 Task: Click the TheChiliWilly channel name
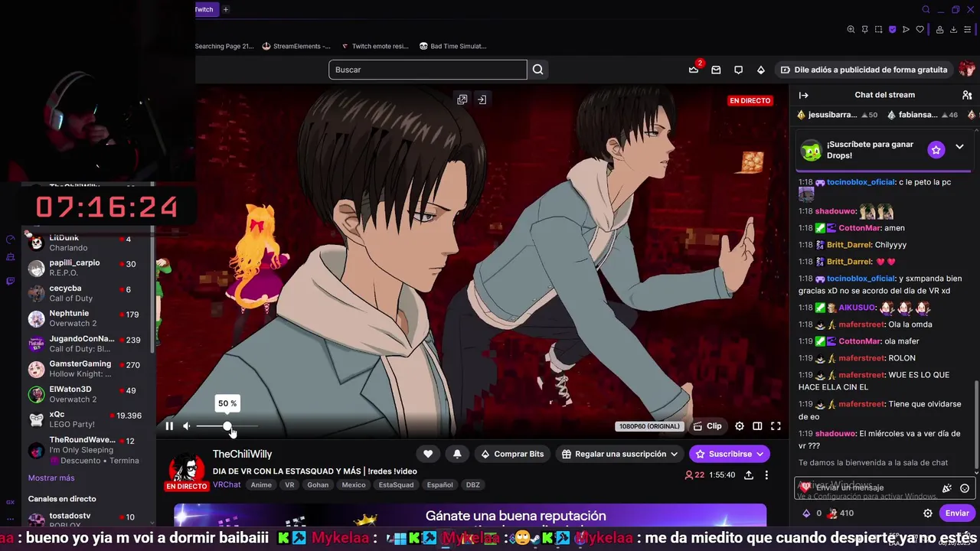tap(242, 454)
